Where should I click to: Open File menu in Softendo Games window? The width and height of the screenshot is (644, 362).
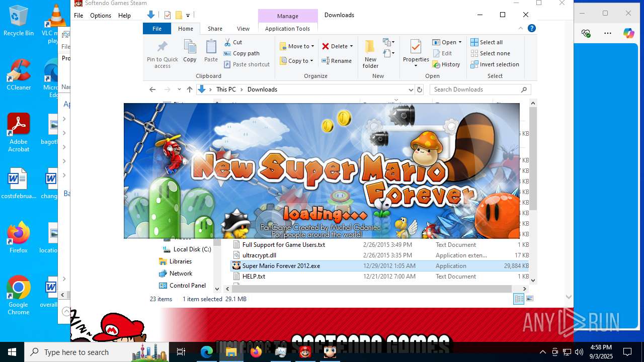(x=78, y=16)
